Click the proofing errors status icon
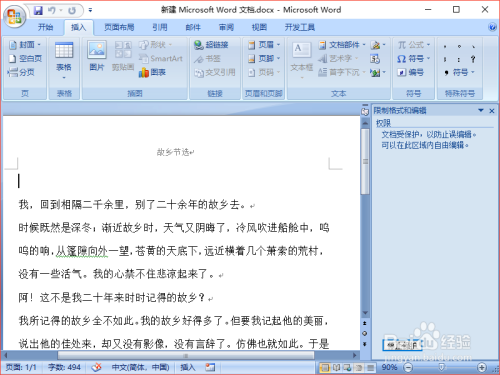Viewport: 500px width, 375px height. coord(97,367)
